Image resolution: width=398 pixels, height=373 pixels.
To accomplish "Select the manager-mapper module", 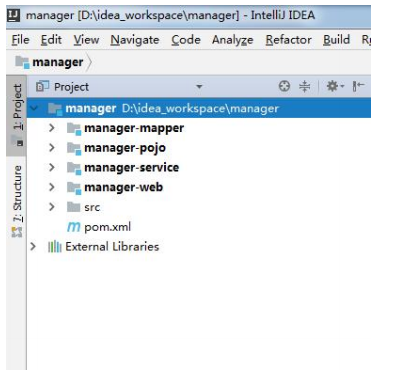I will pos(134,128).
